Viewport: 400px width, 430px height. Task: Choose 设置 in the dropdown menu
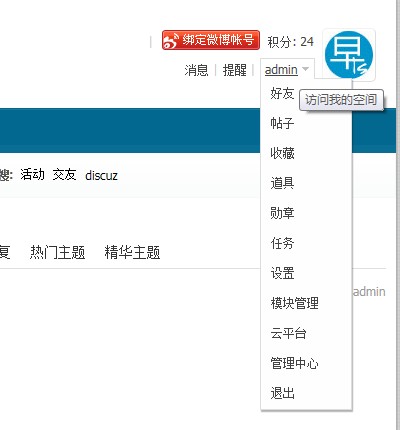click(282, 273)
